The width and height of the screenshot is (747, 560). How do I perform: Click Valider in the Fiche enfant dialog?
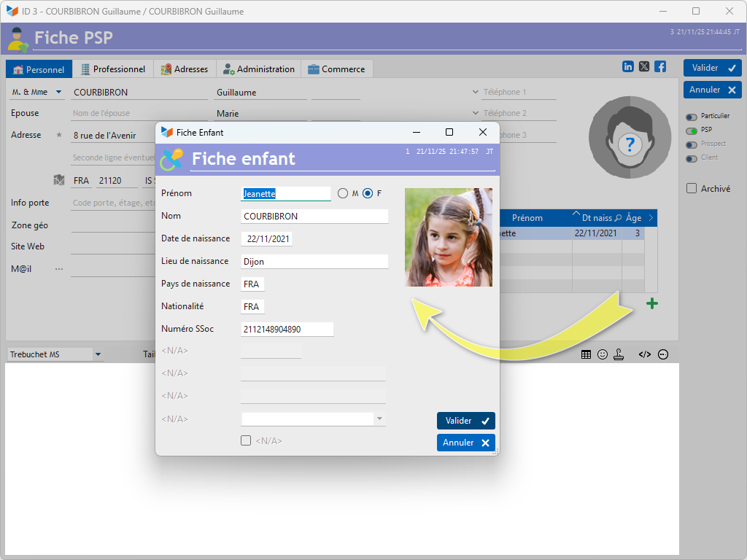[465, 421]
